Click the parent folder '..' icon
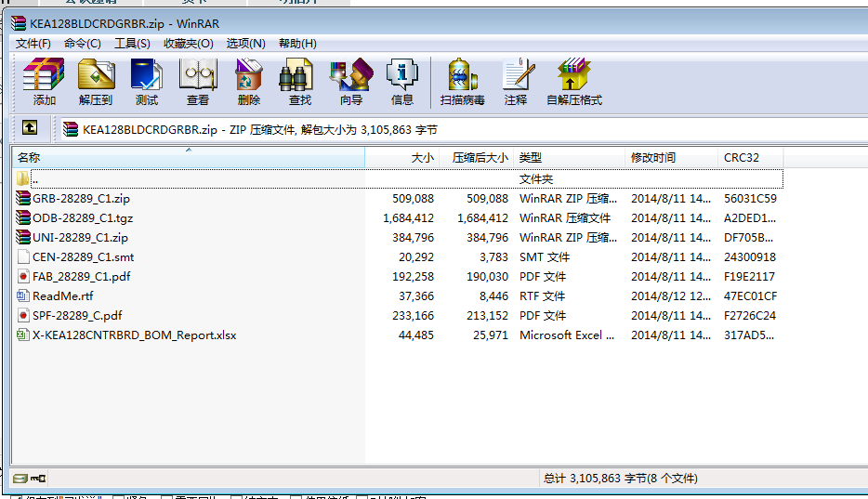868x499 pixels. point(22,178)
